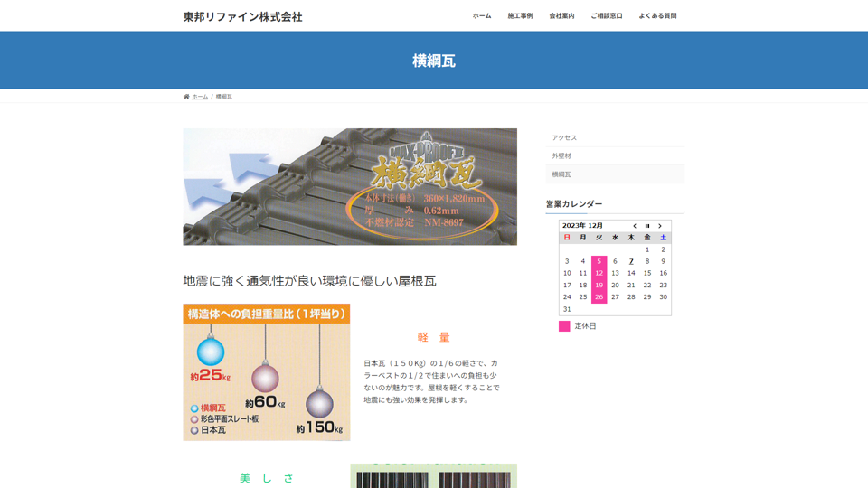
Task: Open the 施工事例 menu item
Action: [x=520, y=16]
